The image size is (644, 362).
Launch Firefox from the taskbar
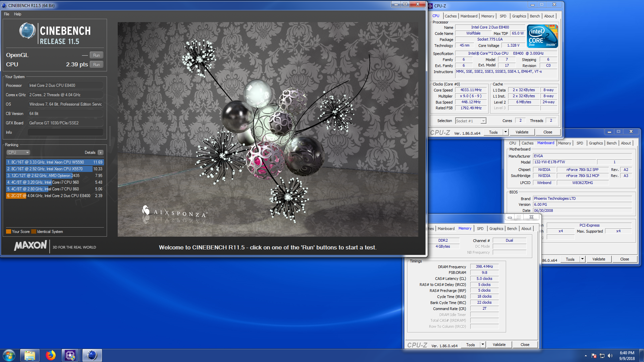pyautogui.click(x=51, y=355)
